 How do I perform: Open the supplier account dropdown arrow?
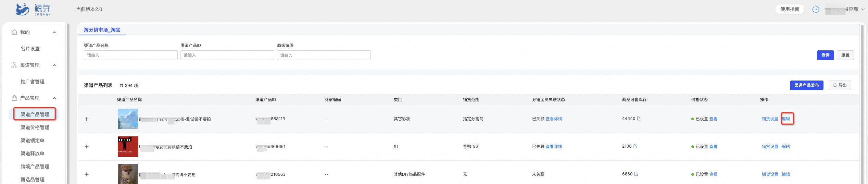863,9
